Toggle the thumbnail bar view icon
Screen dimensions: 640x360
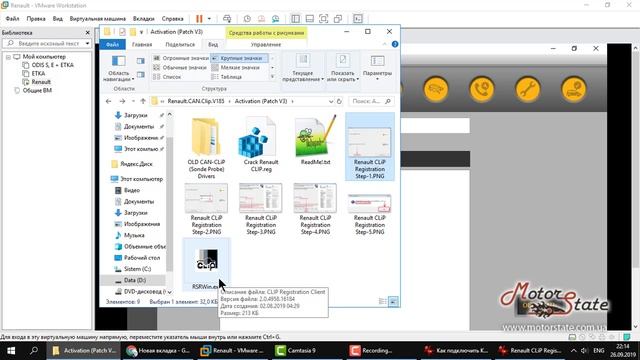(x=309, y=19)
